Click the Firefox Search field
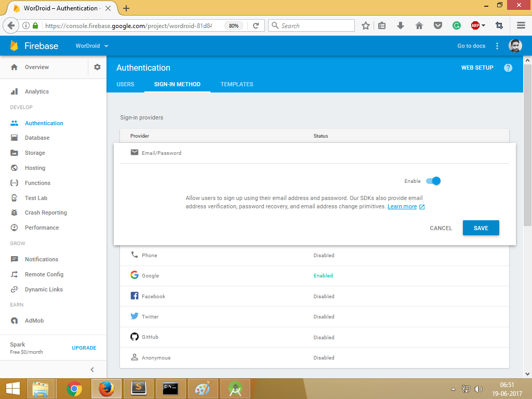532x399 pixels. pos(311,26)
